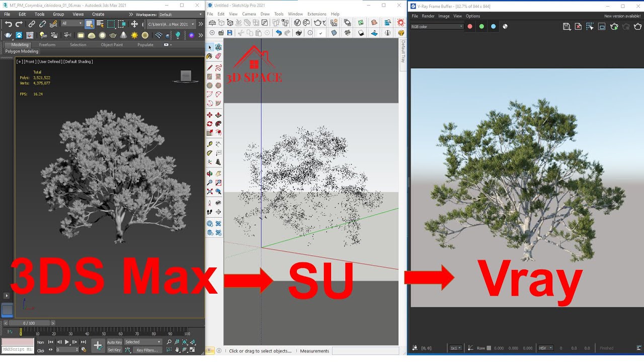Open the All selection filter dropdown
This screenshot has width=644, height=362.
pyautogui.click(x=72, y=24)
